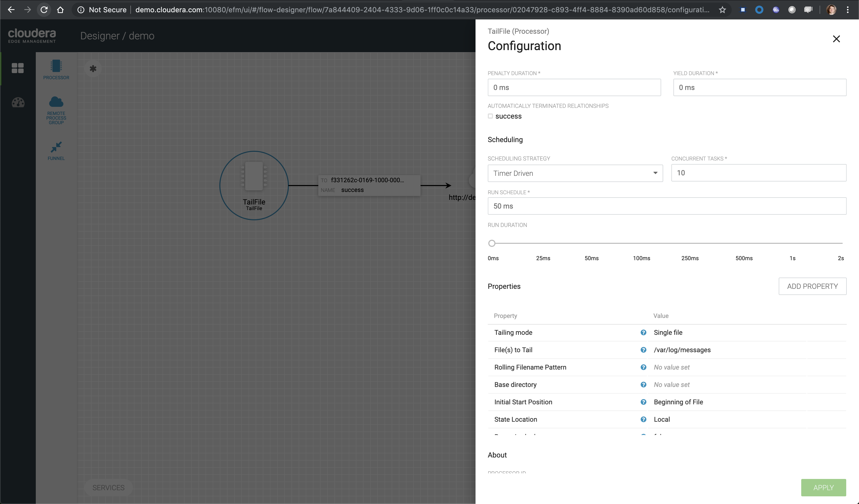The width and height of the screenshot is (859, 504).
Task: Click the browser address bar URL
Action: pyautogui.click(x=422, y=10)
